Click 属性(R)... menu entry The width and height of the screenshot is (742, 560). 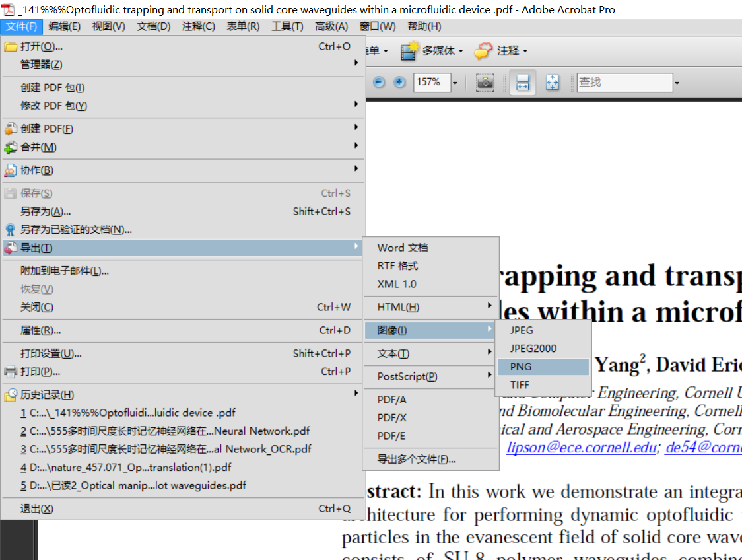click(x=183, y=330)
